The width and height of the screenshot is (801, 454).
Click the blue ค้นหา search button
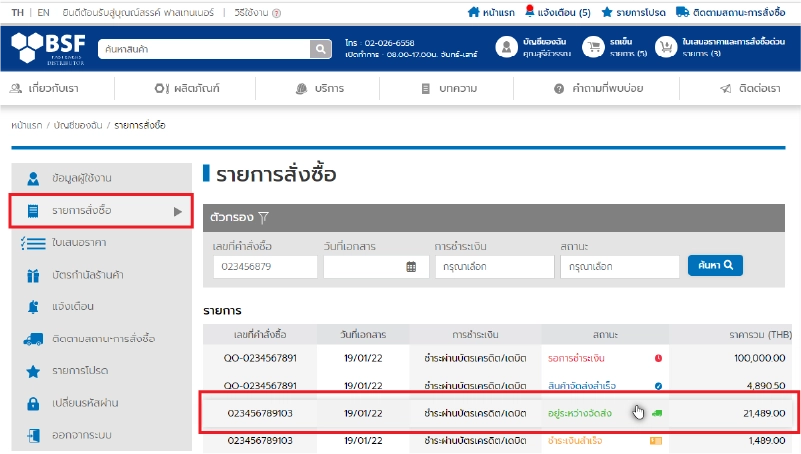click(714, 266)
